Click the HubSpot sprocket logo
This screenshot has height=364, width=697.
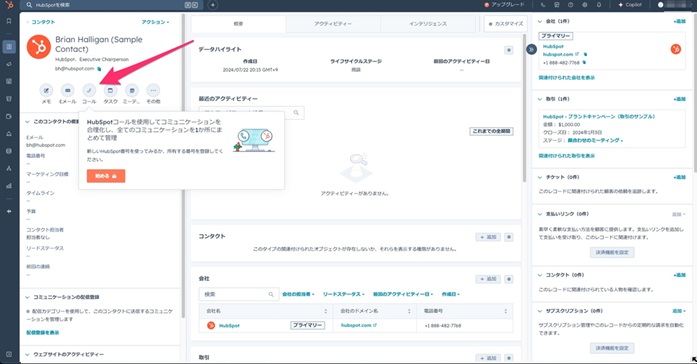[9, 5]
